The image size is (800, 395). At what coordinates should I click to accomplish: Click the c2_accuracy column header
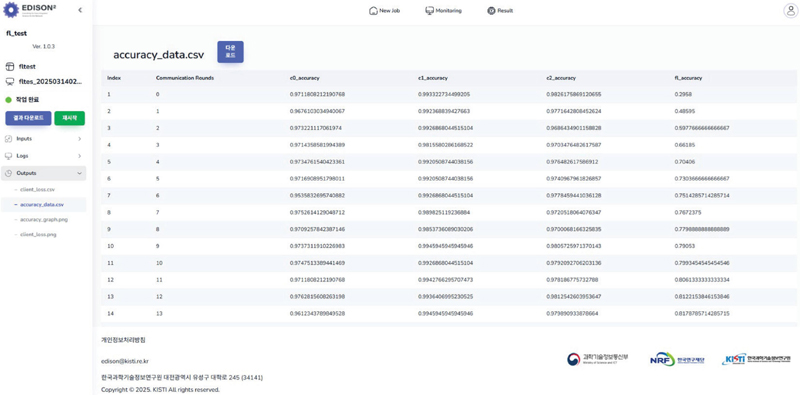pyautogui.click(x=561, y=78)
